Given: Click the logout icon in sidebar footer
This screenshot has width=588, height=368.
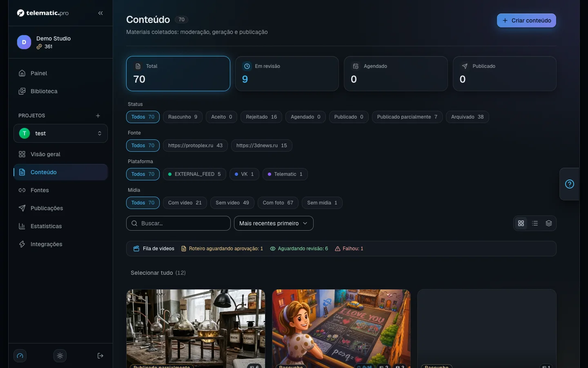Looking at the screenshot, I should 100,356.
